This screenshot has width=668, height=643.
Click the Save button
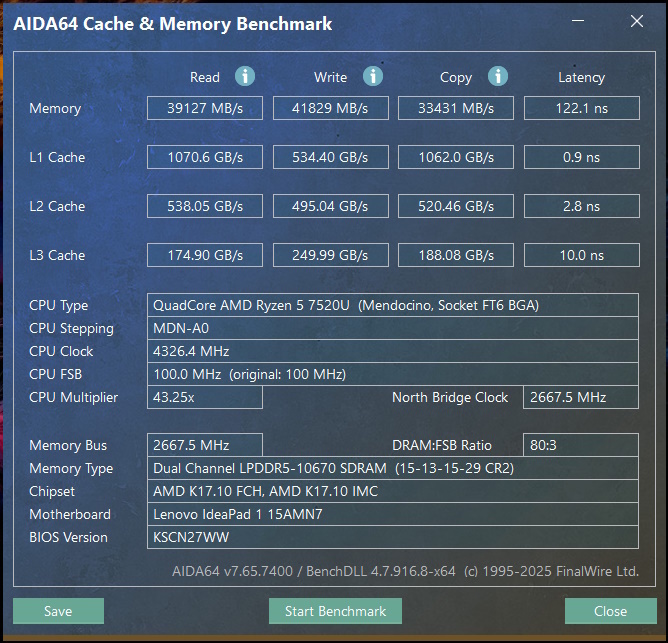coord(58,611)
